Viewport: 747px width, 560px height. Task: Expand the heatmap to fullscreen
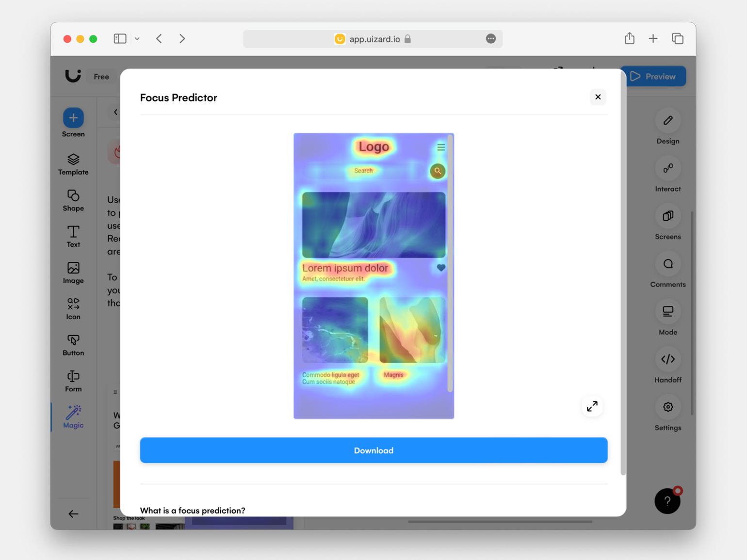click(x=592, y=406)
